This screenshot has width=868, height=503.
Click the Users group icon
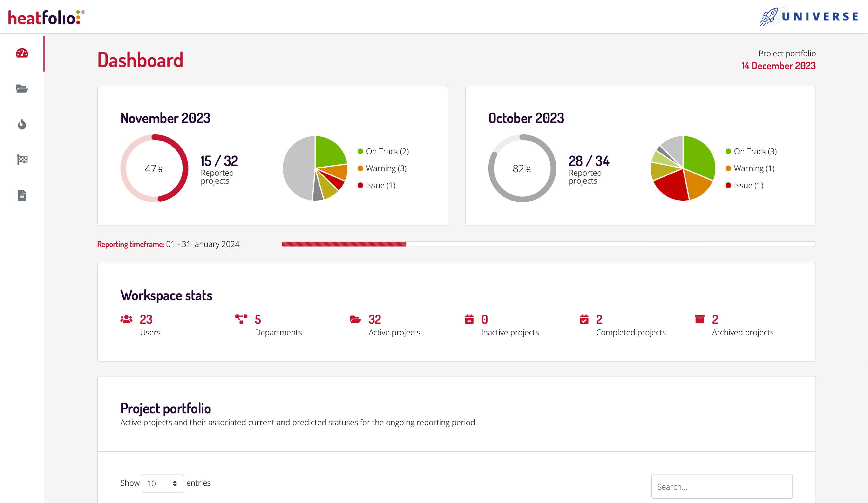click(x=126, y=320)
